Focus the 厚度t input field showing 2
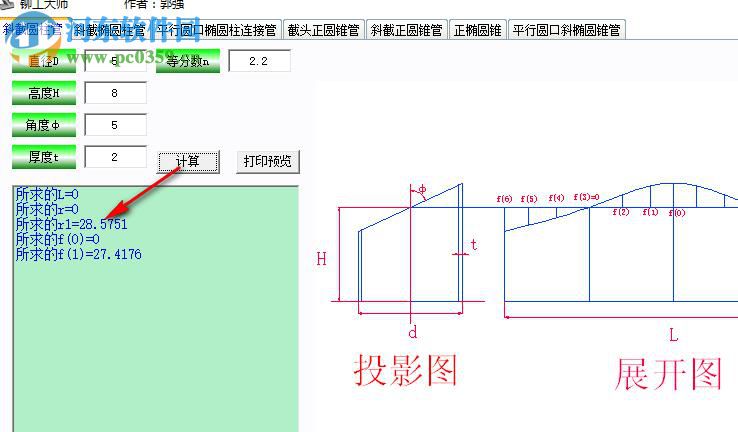This screenshot has width=738, height=432. tap(115, 157)
